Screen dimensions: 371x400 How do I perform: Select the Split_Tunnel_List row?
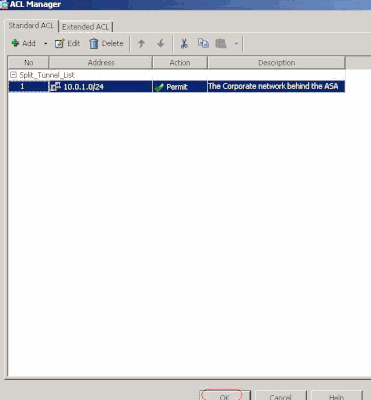click(177, 75)
